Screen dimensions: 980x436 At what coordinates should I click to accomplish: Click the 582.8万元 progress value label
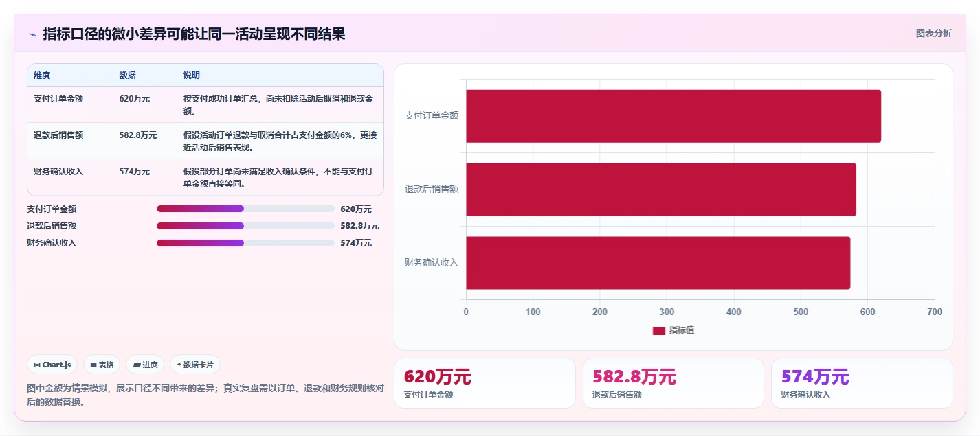click(x=359, y=225)
